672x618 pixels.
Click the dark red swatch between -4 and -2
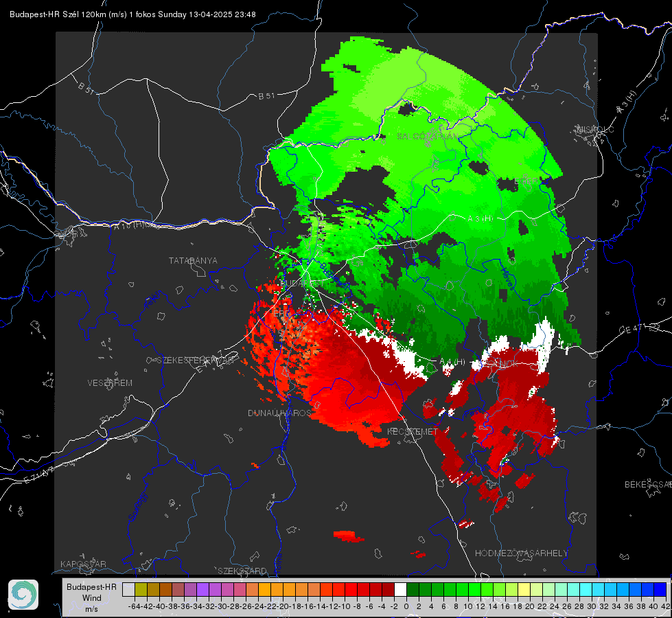coord(388,589)
